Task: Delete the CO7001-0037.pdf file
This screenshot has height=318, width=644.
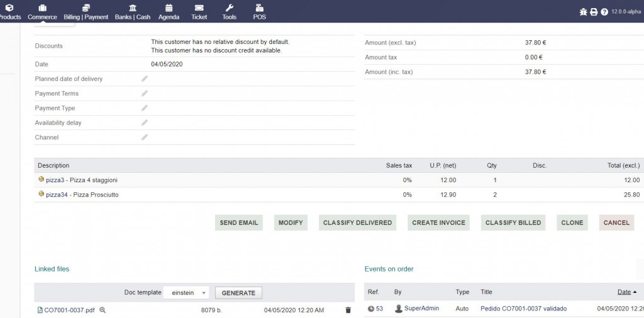Action: point(348,310)
